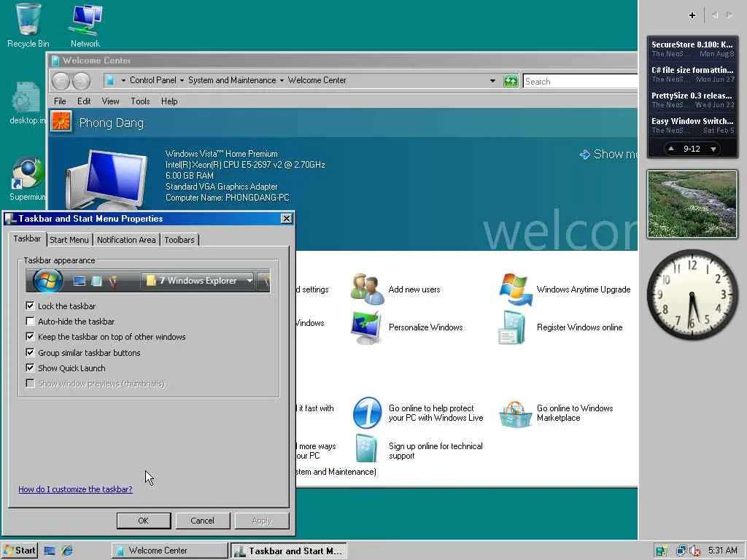Uncheck Lock the taskbar
The width and height of the screenshot is (747, 560).
point(30,306)
